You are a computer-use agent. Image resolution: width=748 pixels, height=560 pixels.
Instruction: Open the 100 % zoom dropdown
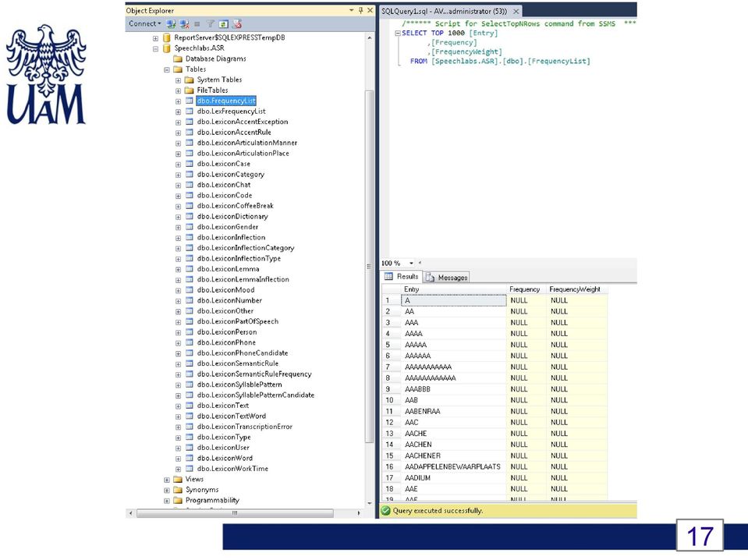411,263
